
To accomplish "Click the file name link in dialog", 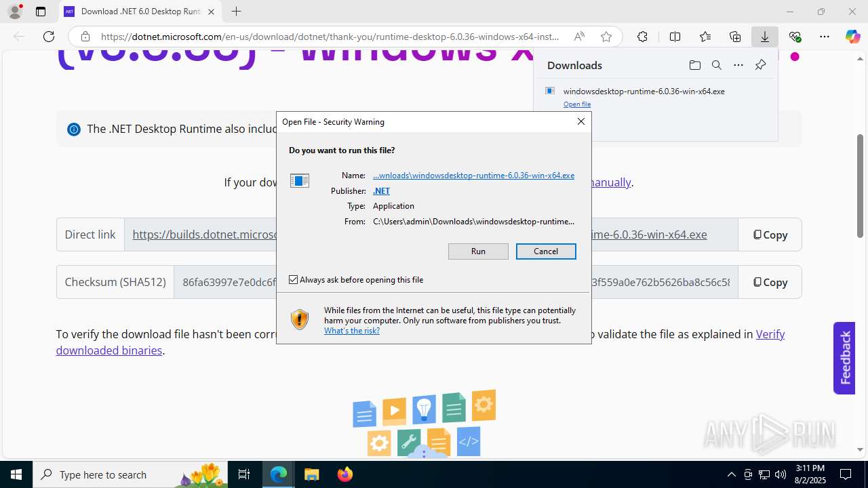I will coord(473,176).
